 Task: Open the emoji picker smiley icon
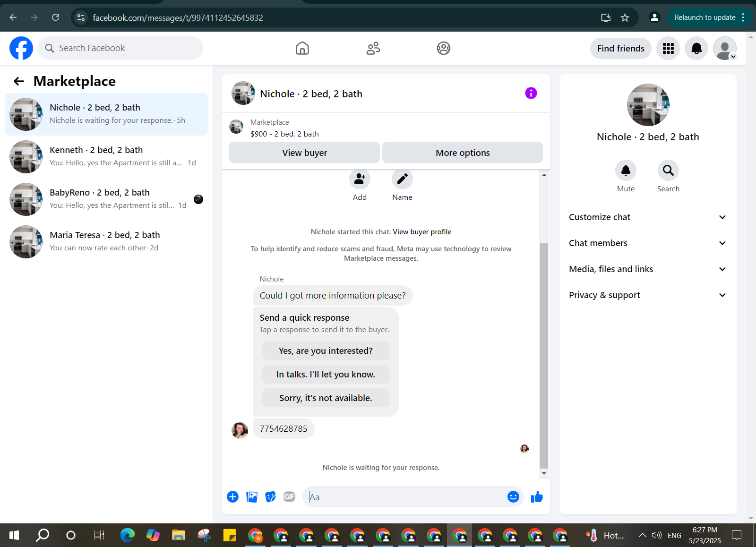pos(513,497)
